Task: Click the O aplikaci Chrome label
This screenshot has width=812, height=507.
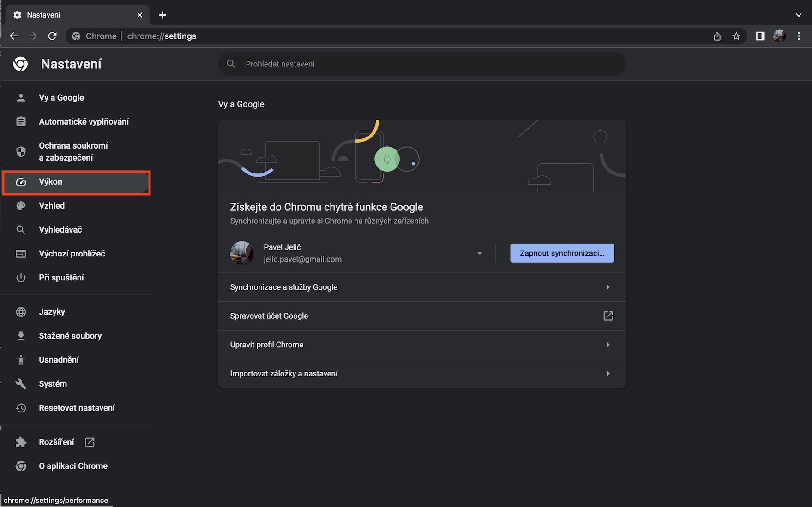Action: (73, 466)
